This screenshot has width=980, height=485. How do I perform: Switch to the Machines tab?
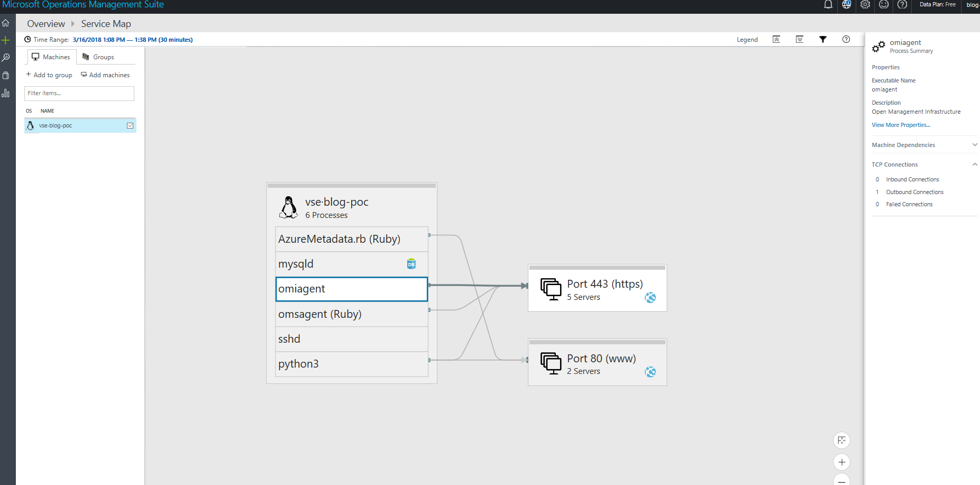pyautogui.click(x=51, y=57)
